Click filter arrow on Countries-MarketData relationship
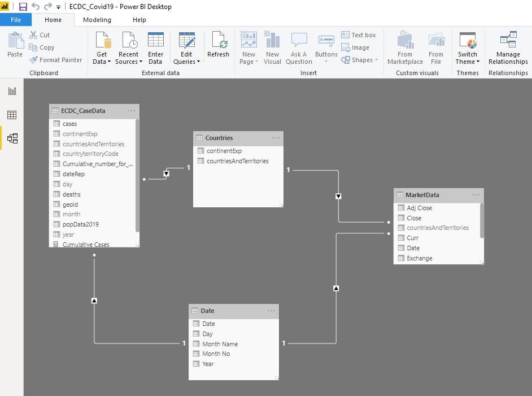 (338, 197)
